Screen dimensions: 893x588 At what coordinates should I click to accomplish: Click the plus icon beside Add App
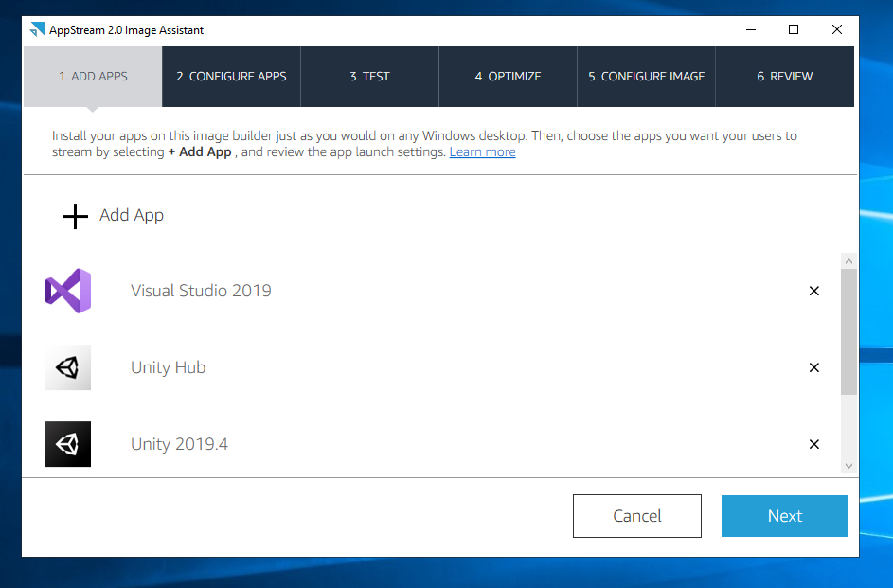[75, 216]
